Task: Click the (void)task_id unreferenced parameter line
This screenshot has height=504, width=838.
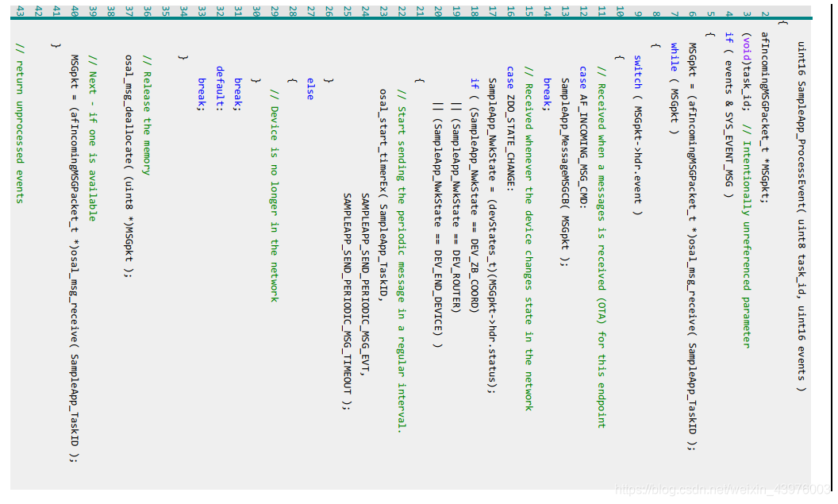Action: coord(747,190)
